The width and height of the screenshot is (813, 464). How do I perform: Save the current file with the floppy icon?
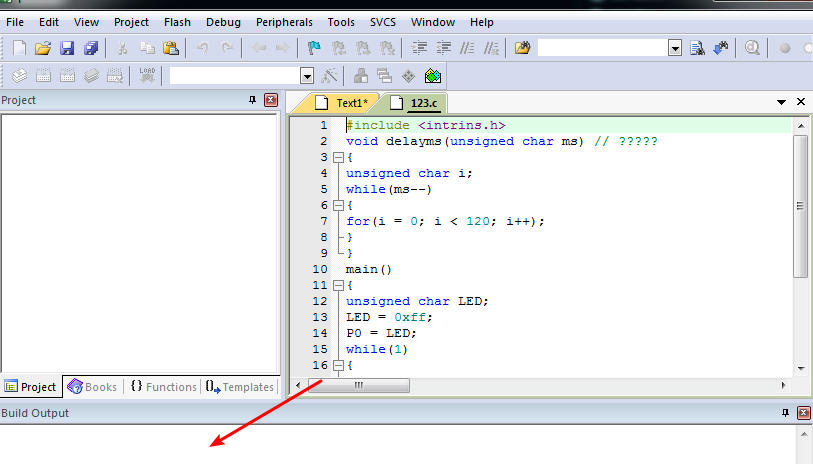67,48
